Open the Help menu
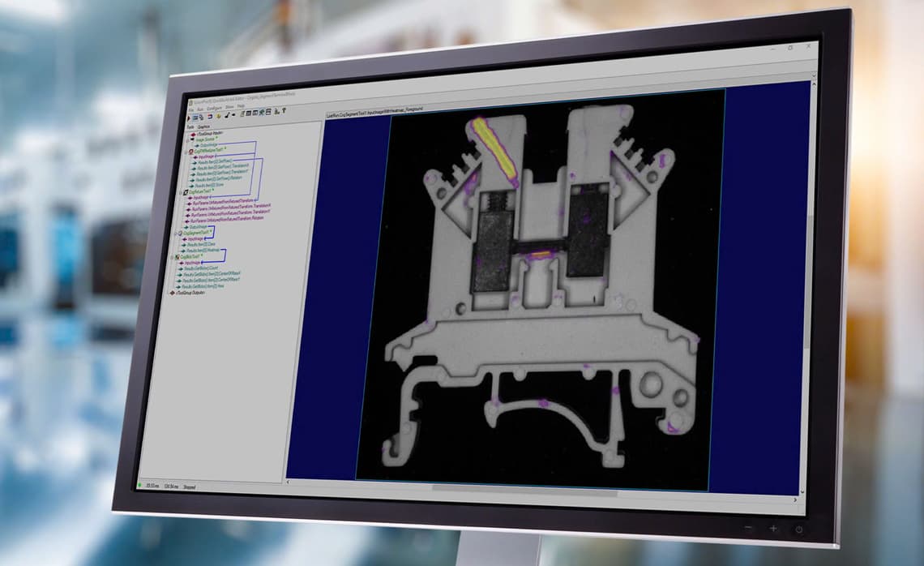The height and width of the screenshot is (566, 924). (x=241, y=106)
